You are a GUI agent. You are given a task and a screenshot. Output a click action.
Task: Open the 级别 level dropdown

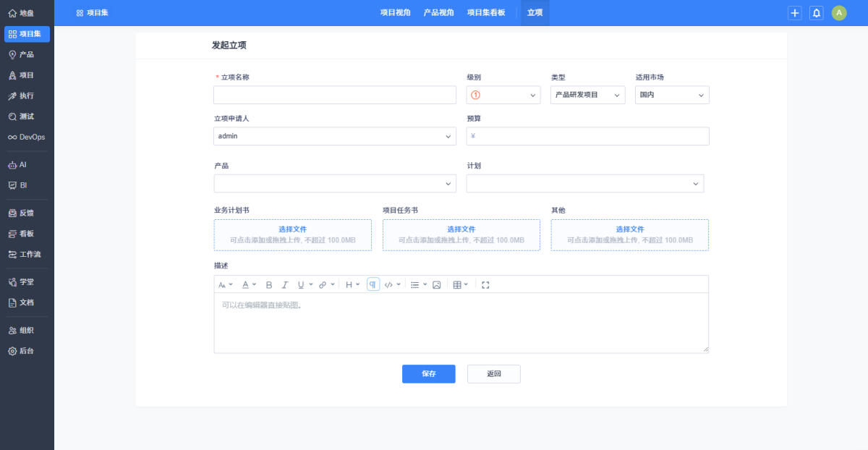[x=503, y=95]
